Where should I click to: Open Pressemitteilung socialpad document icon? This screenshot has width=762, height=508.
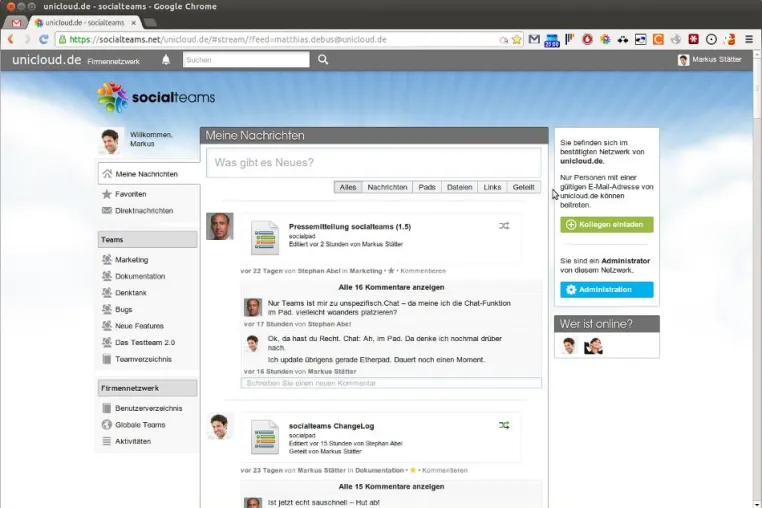click(265, 237)
